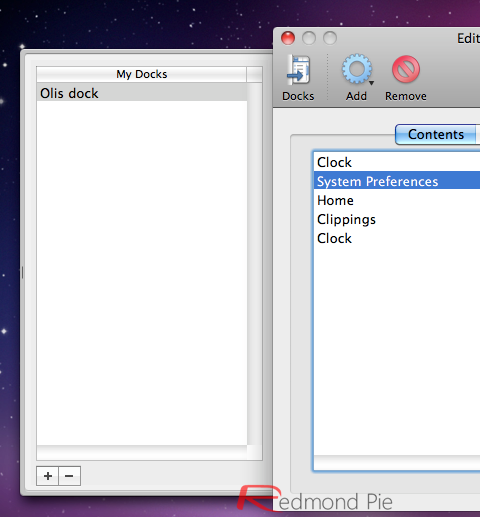
Task: Select the last Clock item in list
Action: (397, 238)
